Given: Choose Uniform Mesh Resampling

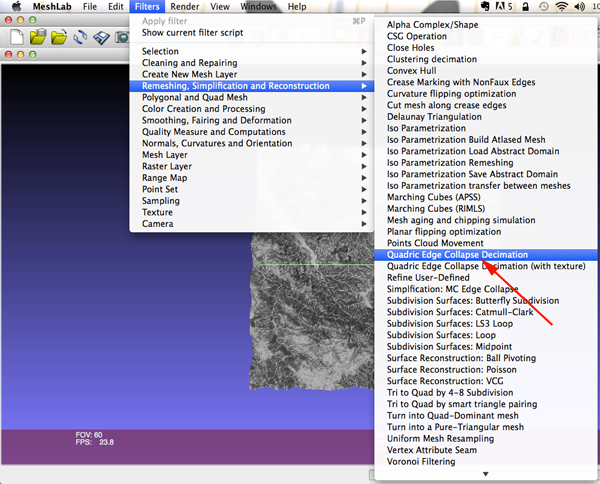Looking at the screenshot, I should click(486, 438).
